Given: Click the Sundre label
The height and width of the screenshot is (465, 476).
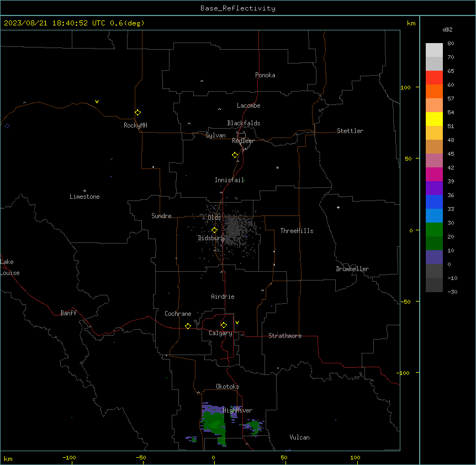Looking at the screenshot, I should click(161, 216).
